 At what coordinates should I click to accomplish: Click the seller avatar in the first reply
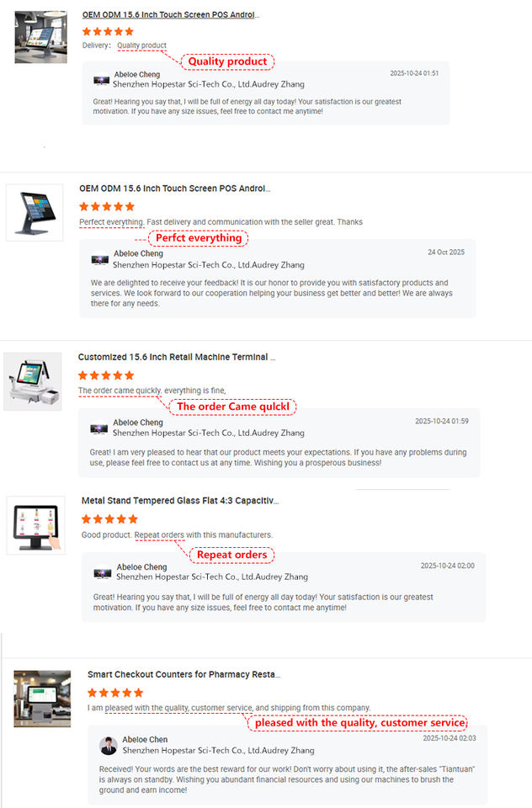(101, 81)
